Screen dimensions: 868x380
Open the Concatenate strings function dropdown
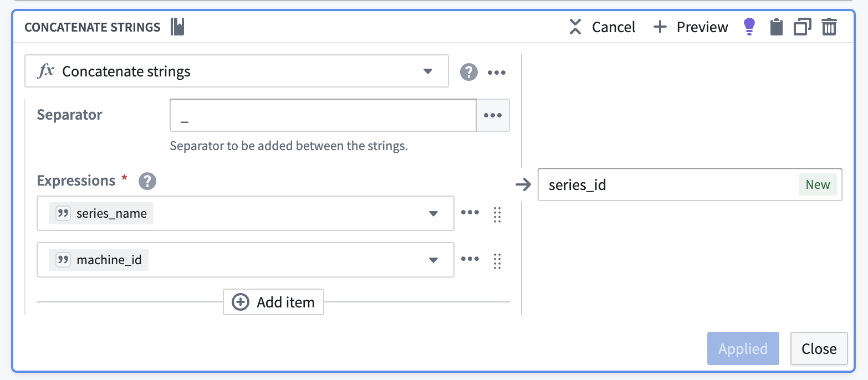236,71
